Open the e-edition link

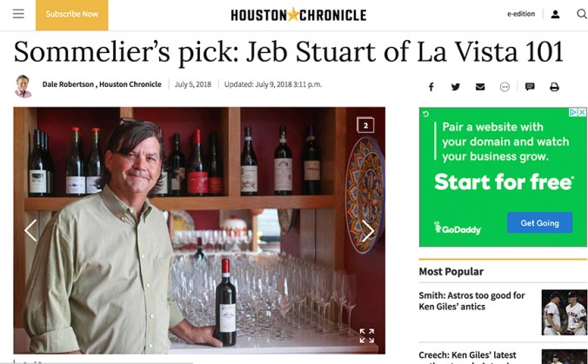(521, 15)
